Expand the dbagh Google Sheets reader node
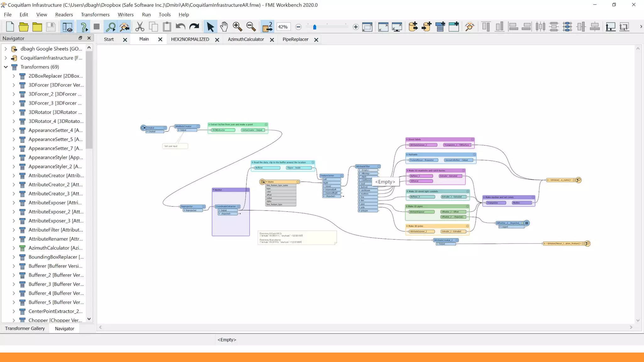644x362 pixels. 6,49
